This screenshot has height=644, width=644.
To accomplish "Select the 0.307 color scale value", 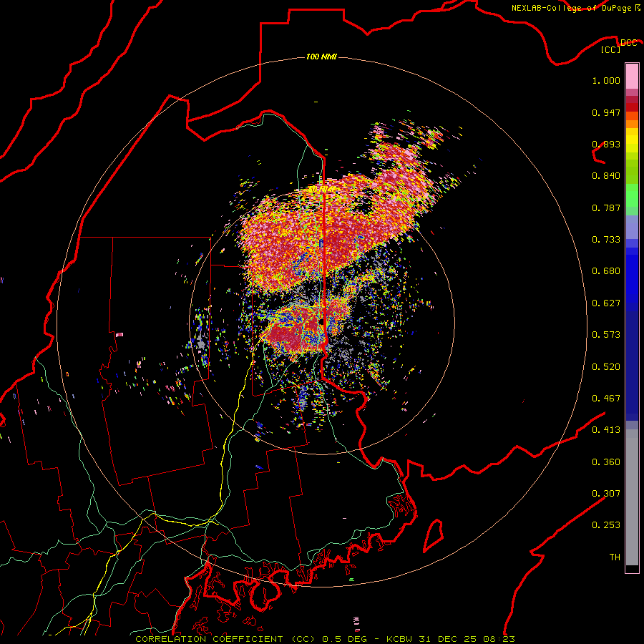I will point(606,494).
